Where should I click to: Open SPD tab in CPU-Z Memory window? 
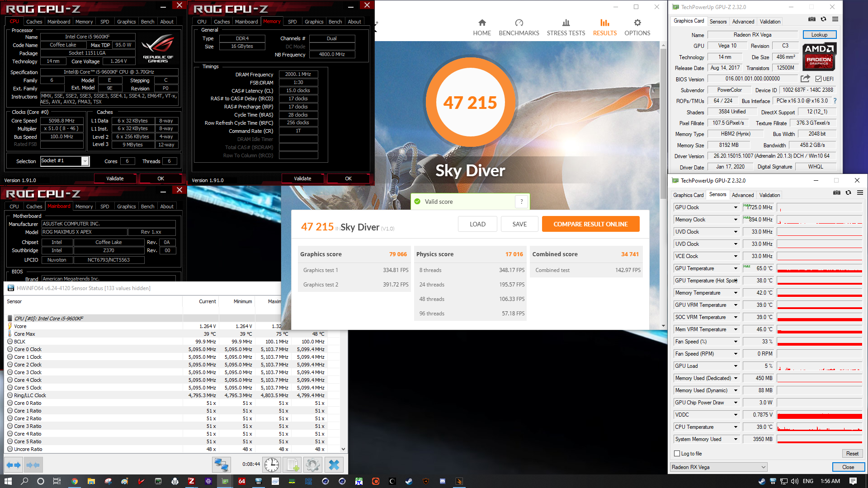tap(292, 22)
